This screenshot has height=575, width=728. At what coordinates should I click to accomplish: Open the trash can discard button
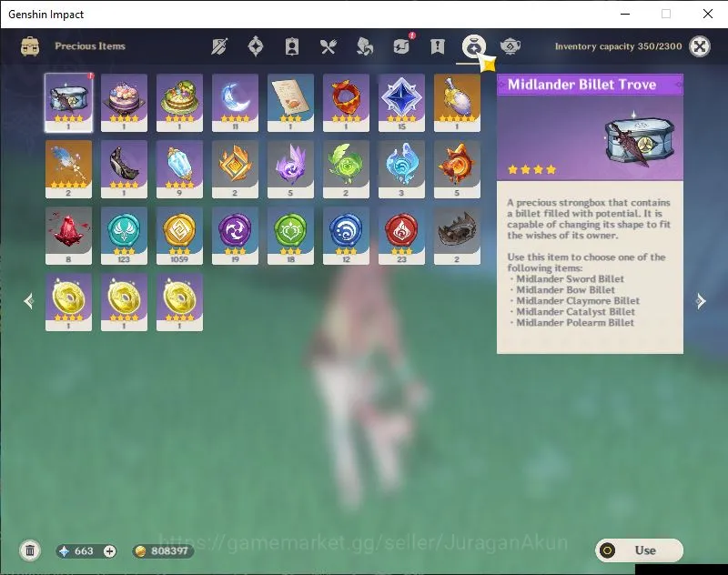(30, 550)
